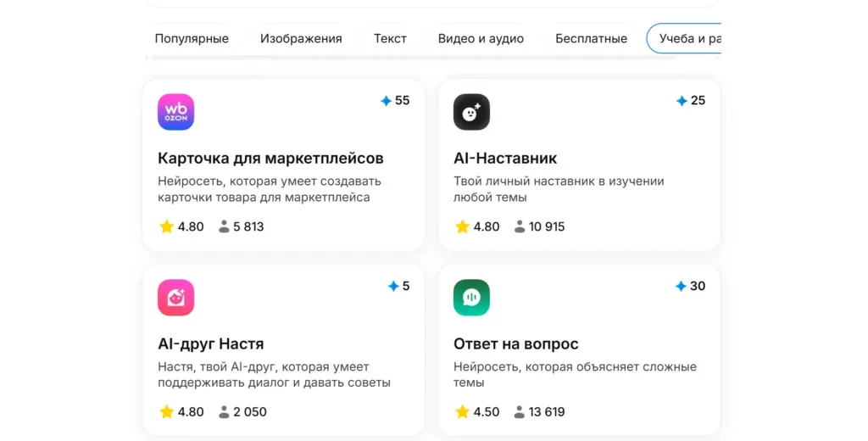Switch to the Популярные tab
The width and height of the screenshot is (868, 441).
pyautogui.click(x=192, y=39)
